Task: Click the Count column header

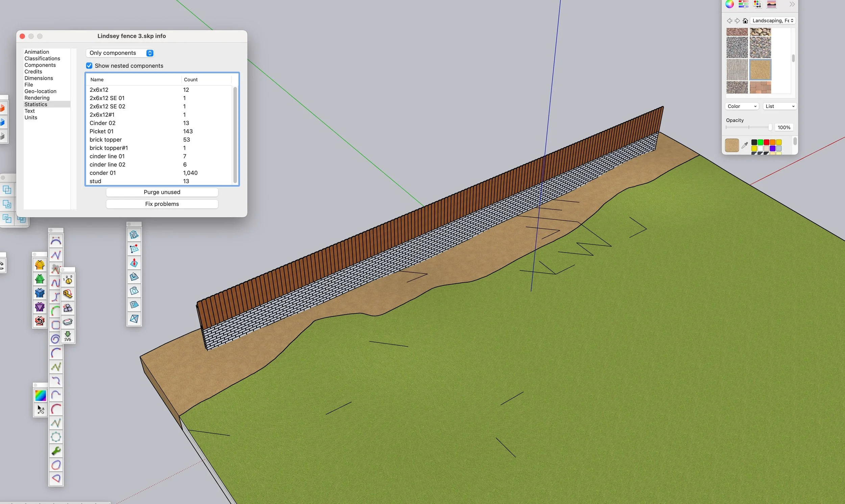Action: pyautogui.click(x=206, y=79)
